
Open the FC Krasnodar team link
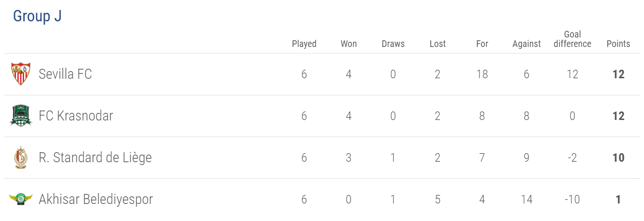tap(76, 116)
